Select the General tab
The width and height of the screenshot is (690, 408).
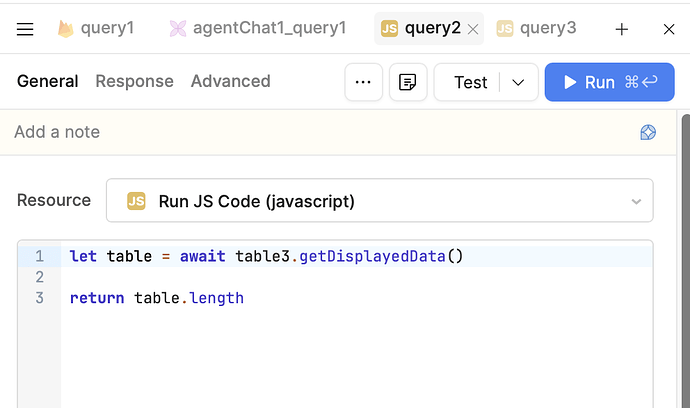(47, 81)
